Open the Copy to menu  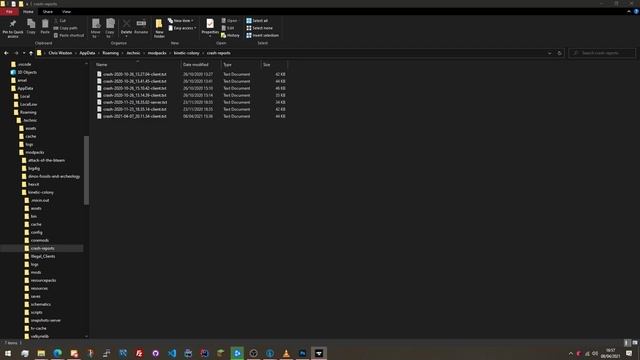[x=110, y=28]
